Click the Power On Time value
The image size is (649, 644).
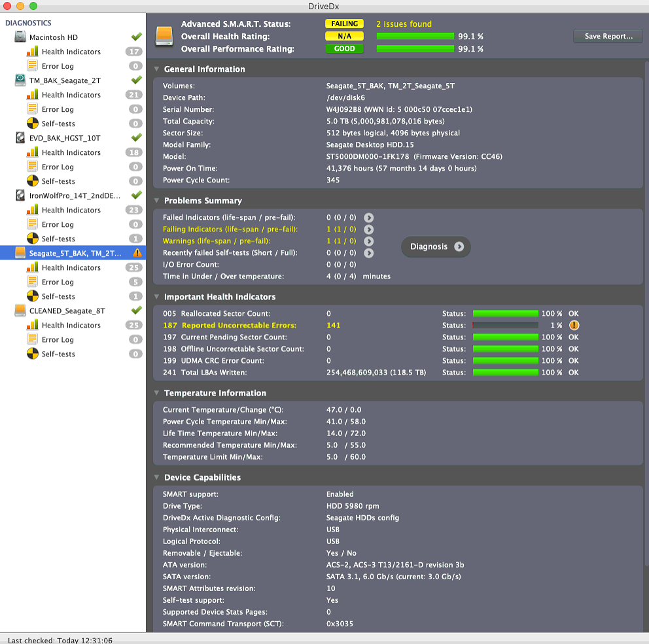tap(401, 168)
